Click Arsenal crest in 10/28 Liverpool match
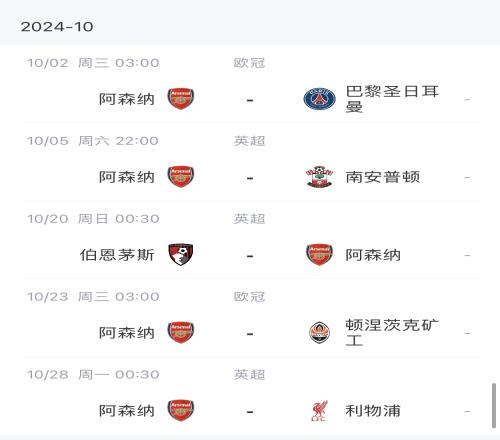The width and height of the screenshot is (500, 440). tap(180, 411)
